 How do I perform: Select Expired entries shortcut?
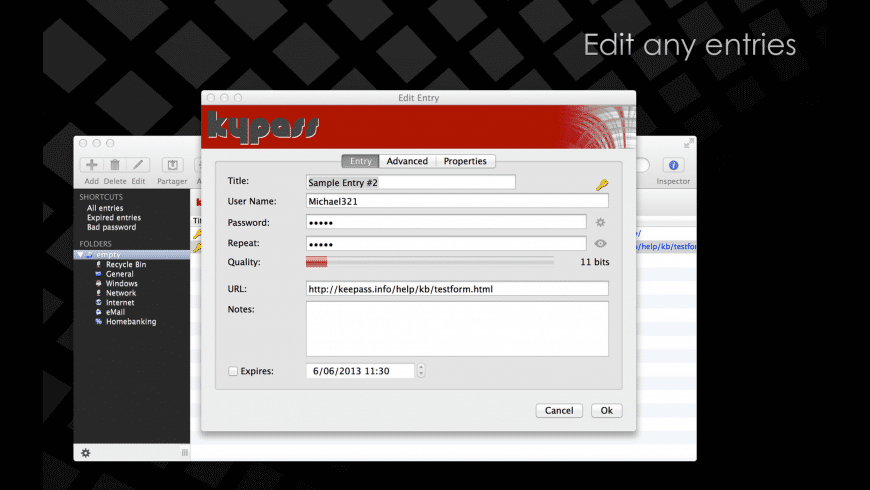point(114,218)
